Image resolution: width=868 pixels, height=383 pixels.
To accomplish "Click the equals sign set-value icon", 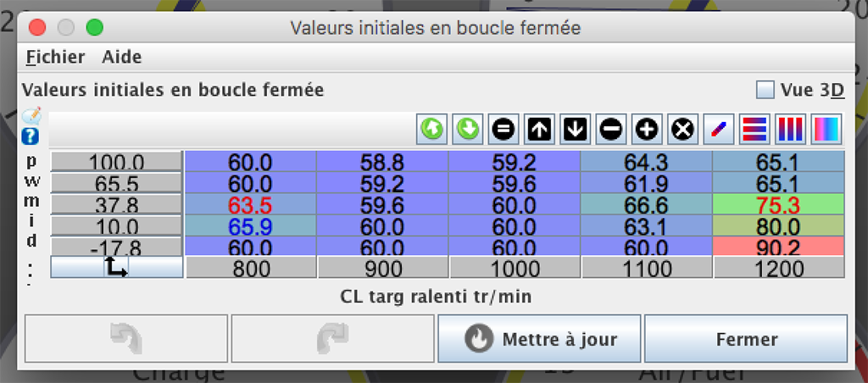I will (504, 130).
